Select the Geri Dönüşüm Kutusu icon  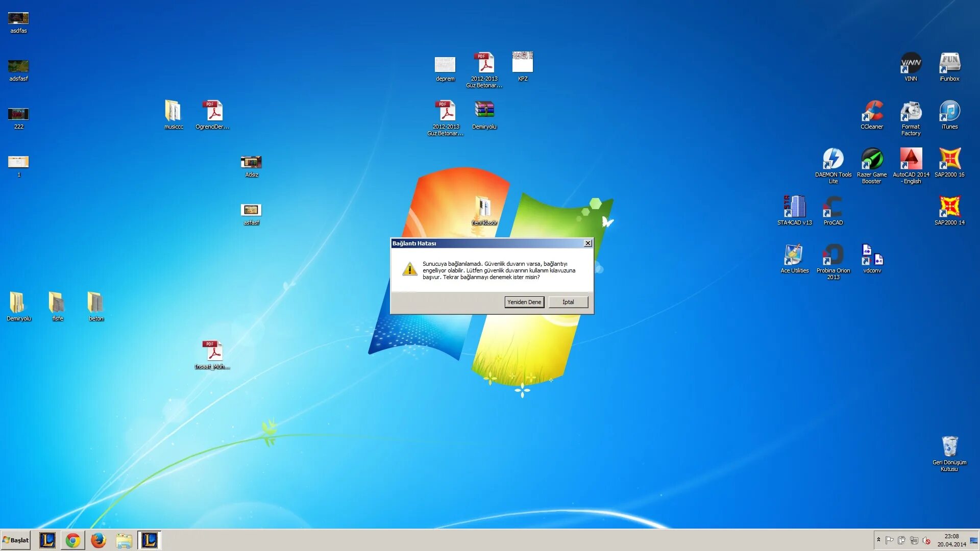tap(949, 447)
